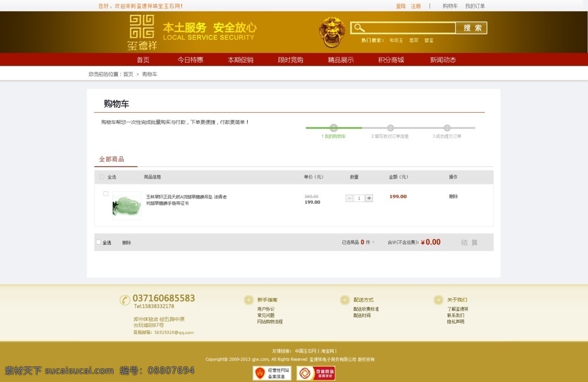
Task: Click the ¥0.00 total amount
Action: tap(431, 242)
